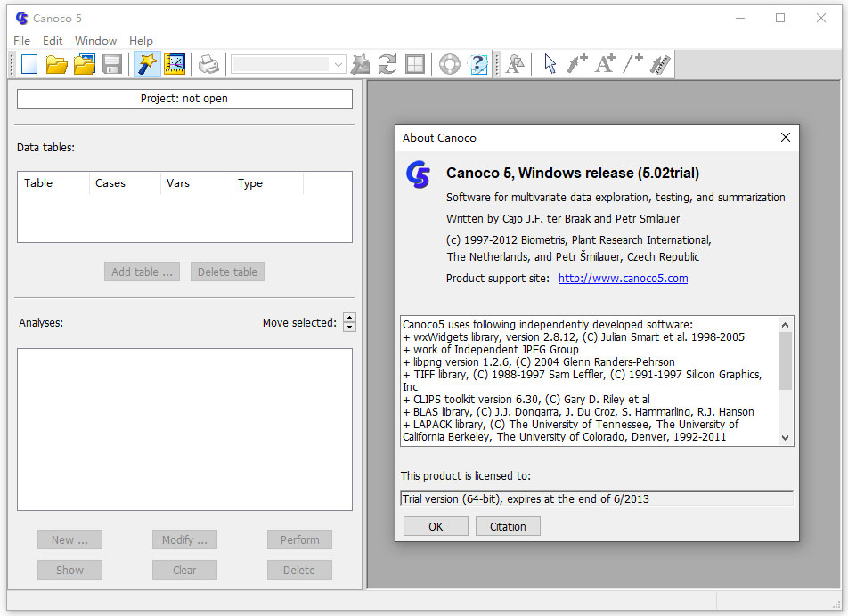
Task: Open the Edit menu
Action: pos(53,41)
